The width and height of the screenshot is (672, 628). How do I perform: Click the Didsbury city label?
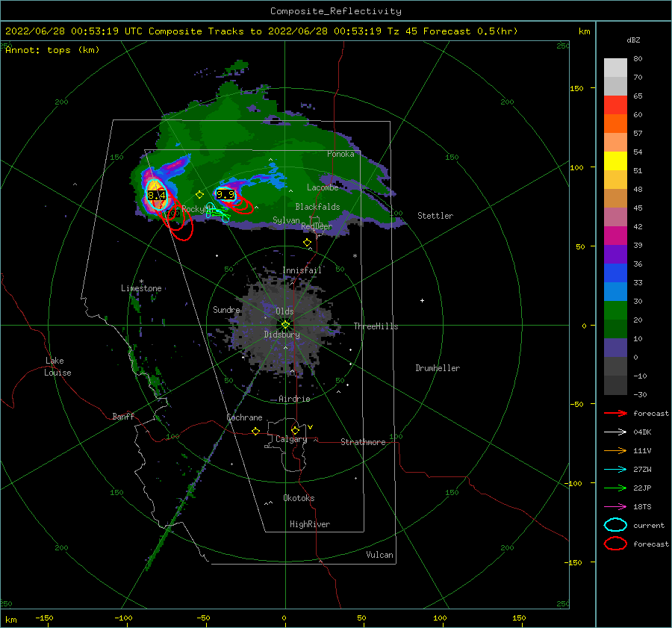[282, 335]
